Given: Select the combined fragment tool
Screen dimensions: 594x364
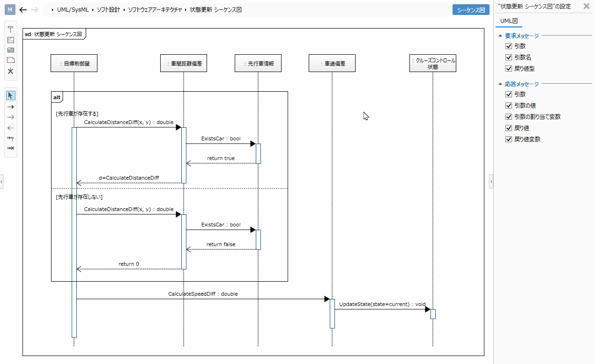Looking at the screenshot, I should [x=11, y=40].
